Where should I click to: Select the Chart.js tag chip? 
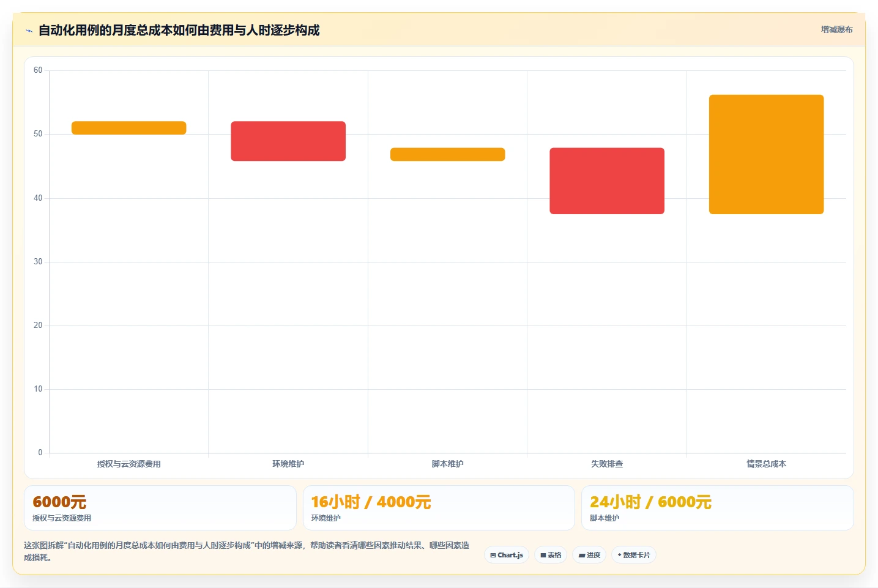pos(507,555)
